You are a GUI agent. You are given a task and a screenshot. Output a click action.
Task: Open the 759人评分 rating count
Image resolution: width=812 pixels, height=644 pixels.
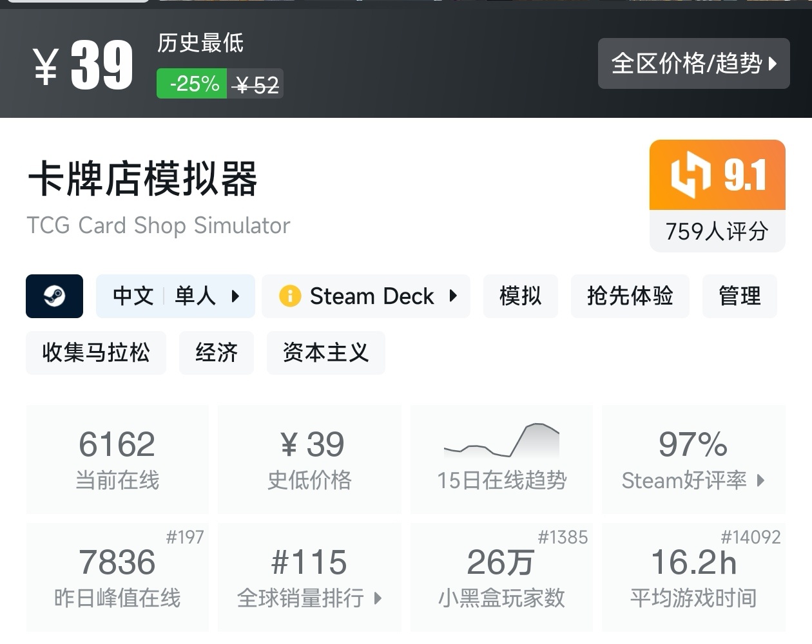pyautogui.click(x=717, y=231)
